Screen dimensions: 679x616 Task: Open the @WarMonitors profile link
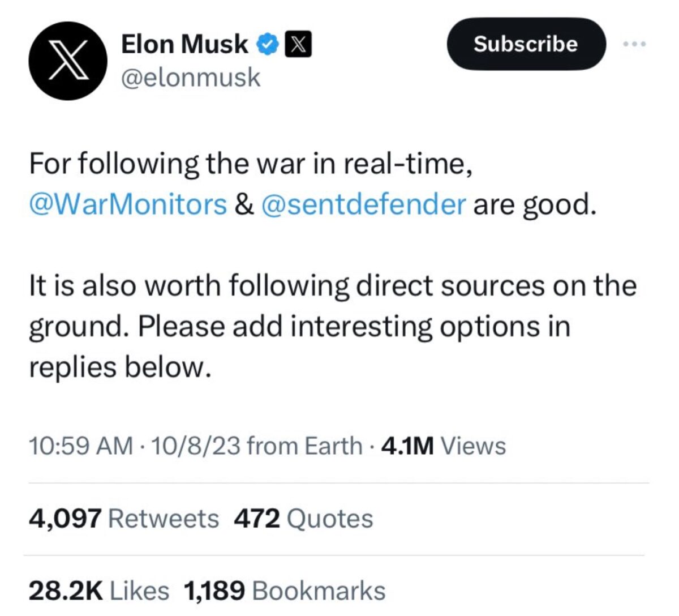click(x=126, y=204)
